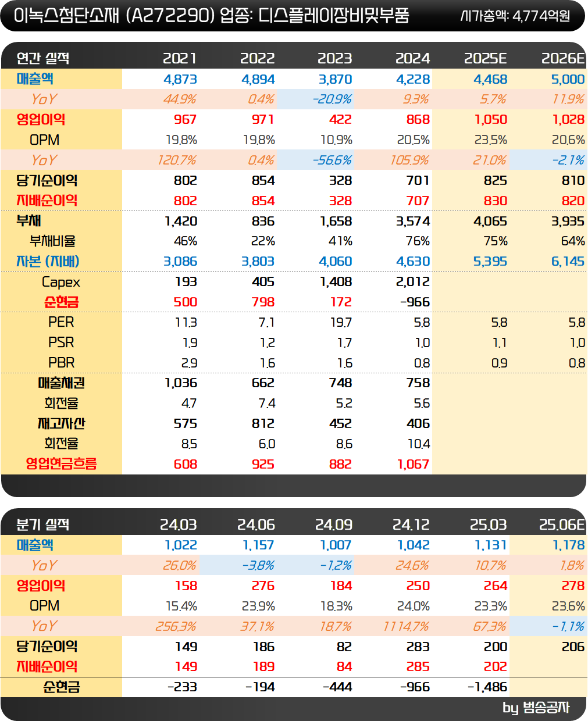Viewport: 588px width, 721px height.
Task: Select 2021 PBR value '2.9'
Action: (189, 363)
